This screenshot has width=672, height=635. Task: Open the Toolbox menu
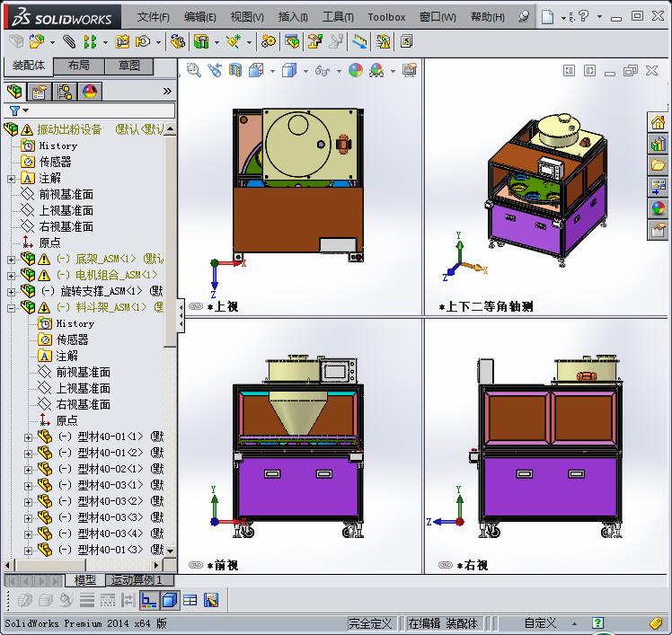386,17
